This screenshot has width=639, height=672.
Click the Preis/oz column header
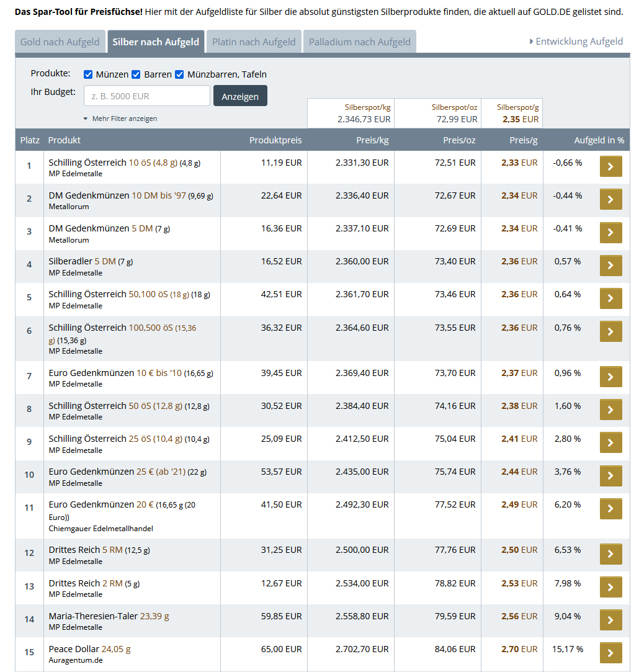459,140
